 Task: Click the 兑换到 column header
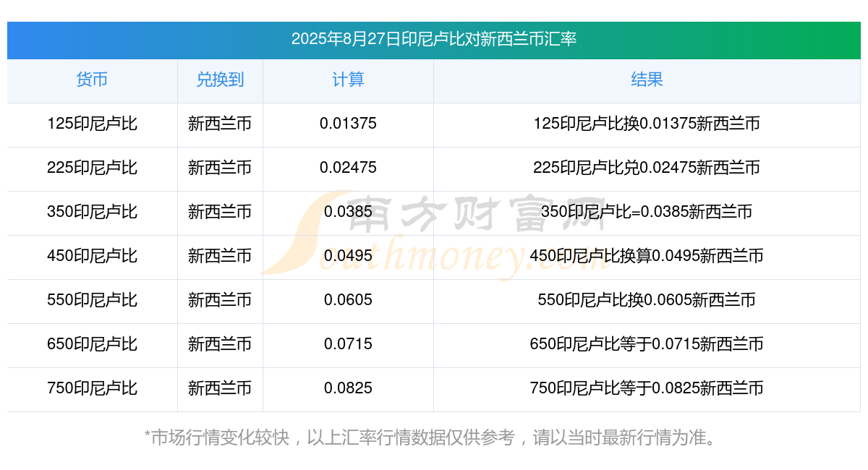[220, 80]
